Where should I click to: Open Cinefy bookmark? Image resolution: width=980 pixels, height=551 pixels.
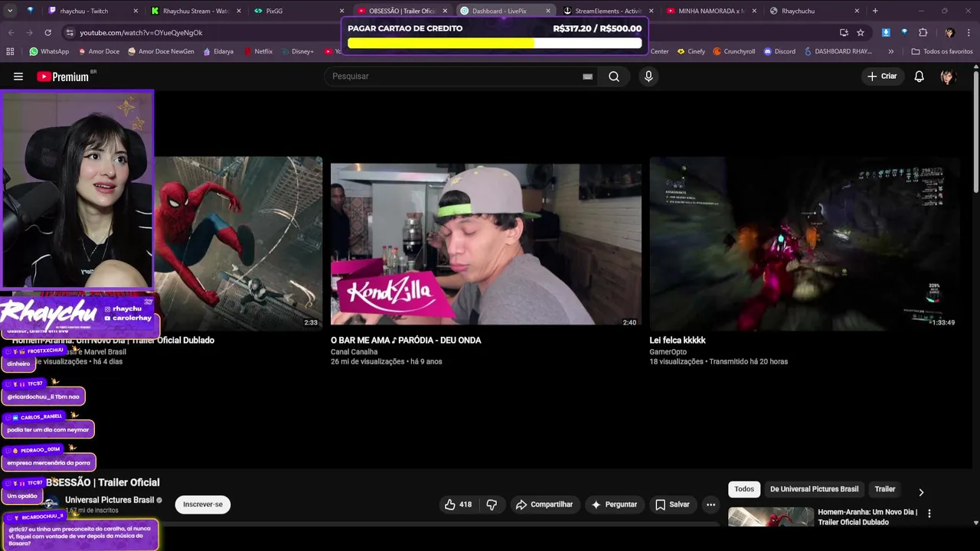(691, 51)
